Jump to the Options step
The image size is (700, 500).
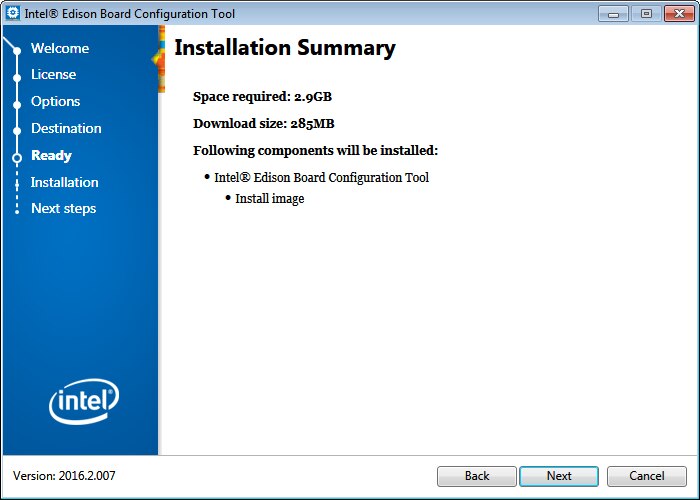point(55,101)
